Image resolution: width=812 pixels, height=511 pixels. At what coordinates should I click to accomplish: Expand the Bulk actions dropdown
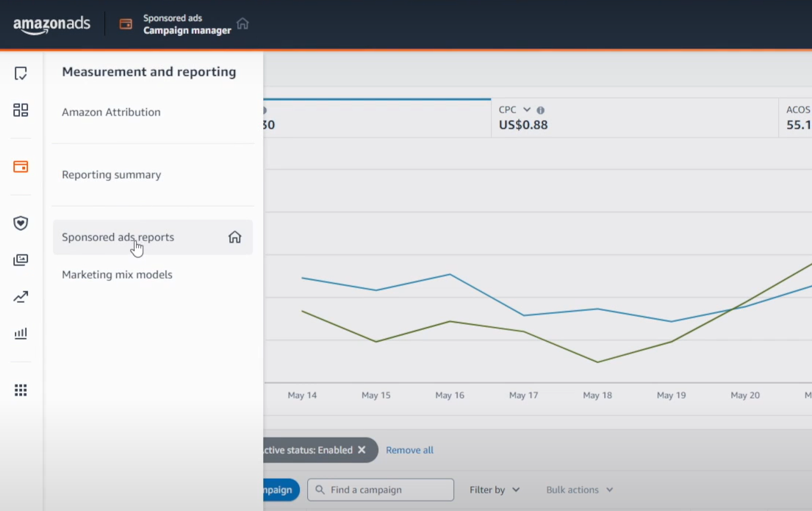[578, 490]
